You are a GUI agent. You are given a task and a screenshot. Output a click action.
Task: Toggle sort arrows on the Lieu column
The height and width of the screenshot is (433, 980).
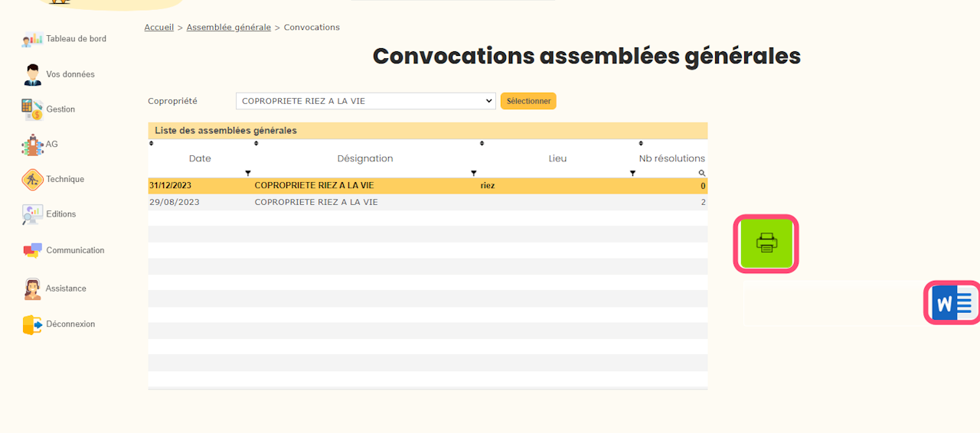point(482,144)
